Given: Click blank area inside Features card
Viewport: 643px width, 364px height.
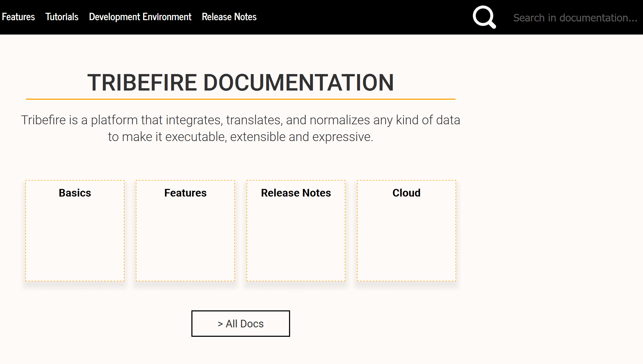Looking at the screenshot, I should tap(185, 241).
